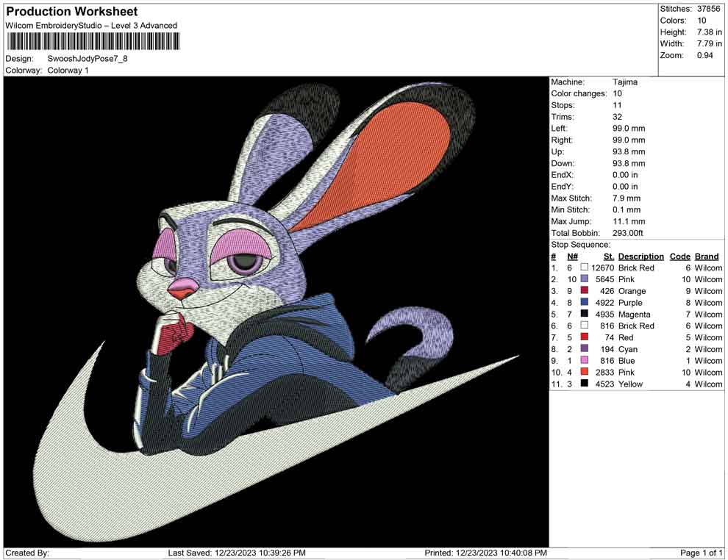Click the 'Description' column header
Screen dimensions: 728x560
(640, 256)
